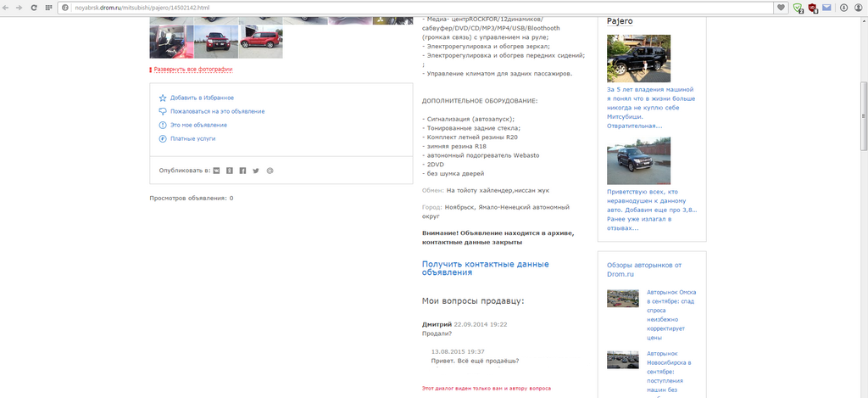The width and height of the screenshot is (868, 398).
Task: Click 'автономный подогреватель Webasto' line
Action: pos(481,154)
